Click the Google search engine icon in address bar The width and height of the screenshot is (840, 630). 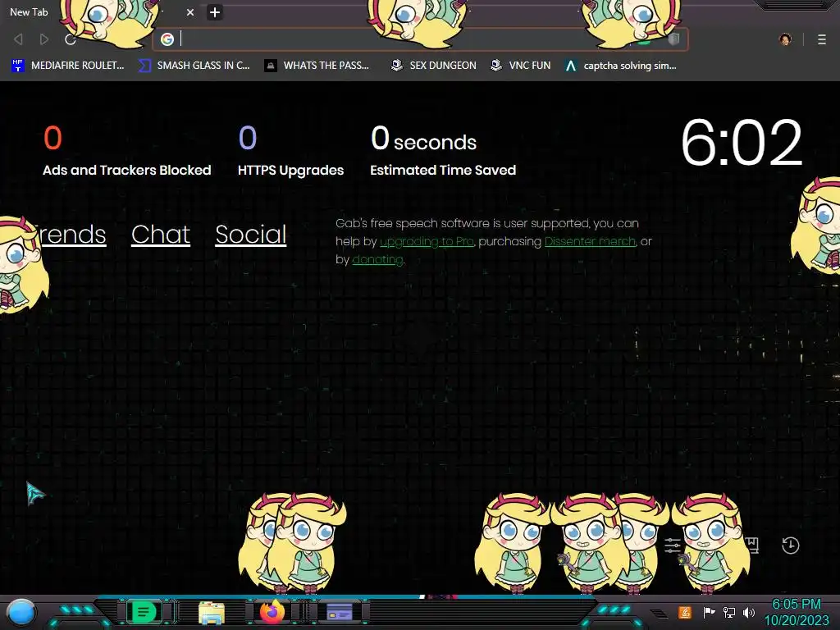pos(167,39)
